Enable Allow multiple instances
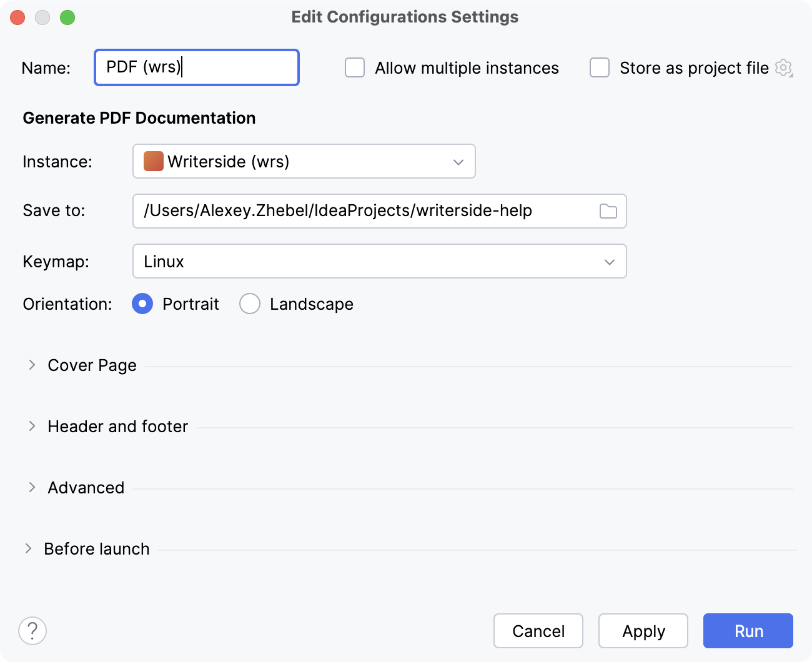The image size is (812, 662). click(354, 67)
